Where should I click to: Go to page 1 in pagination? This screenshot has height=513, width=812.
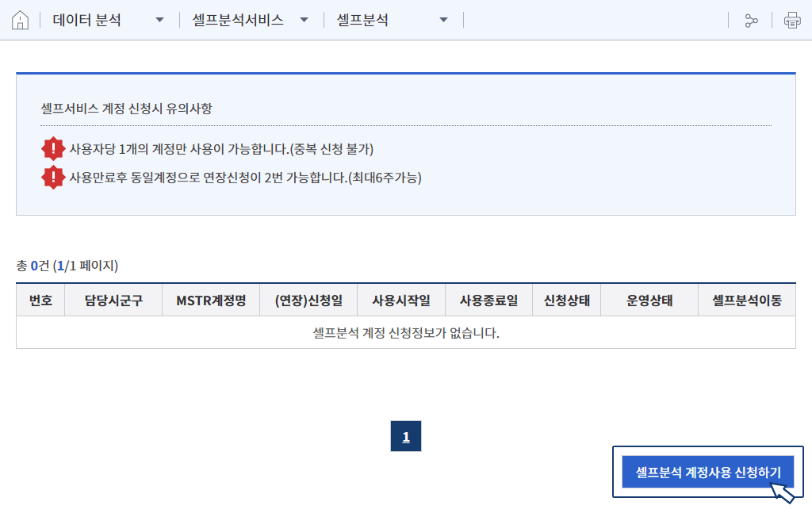(x=406, y=437)
